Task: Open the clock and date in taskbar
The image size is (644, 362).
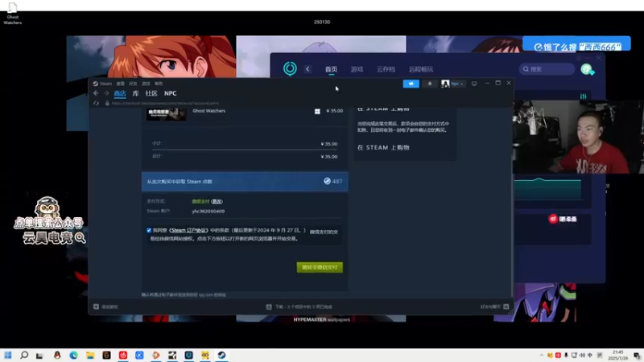Action: point(617,355)
